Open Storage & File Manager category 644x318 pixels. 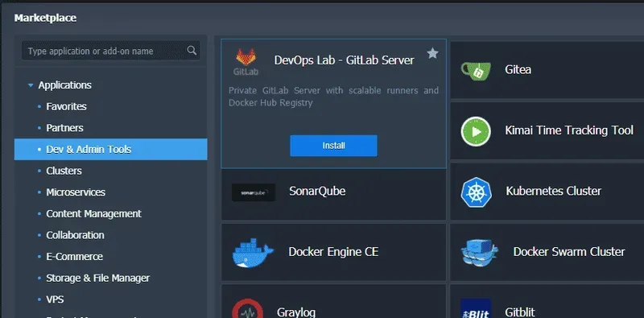click(97, 278)
